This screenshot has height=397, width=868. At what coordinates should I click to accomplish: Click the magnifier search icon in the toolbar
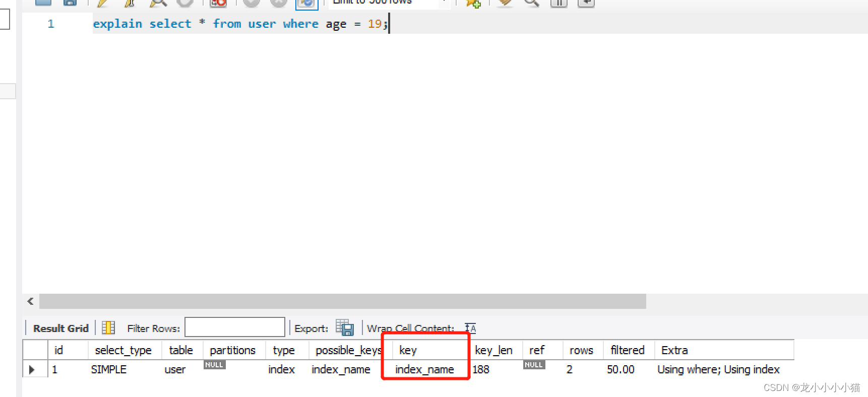(x=531, y=3)
